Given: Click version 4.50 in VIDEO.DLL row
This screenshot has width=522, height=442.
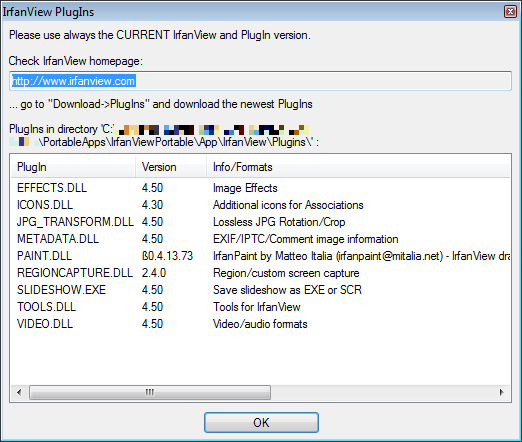Looking at the screenshot, I should coord(152,324).
